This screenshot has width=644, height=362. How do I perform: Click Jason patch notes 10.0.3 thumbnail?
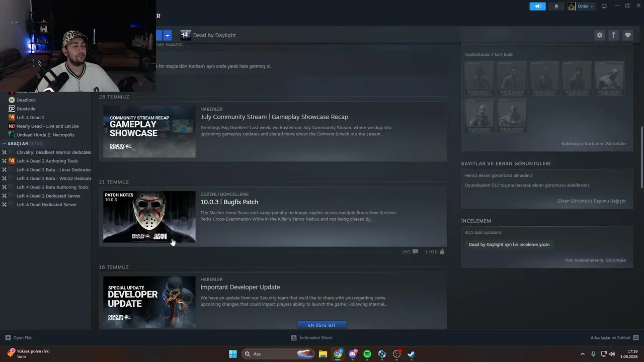coord(149,217)
